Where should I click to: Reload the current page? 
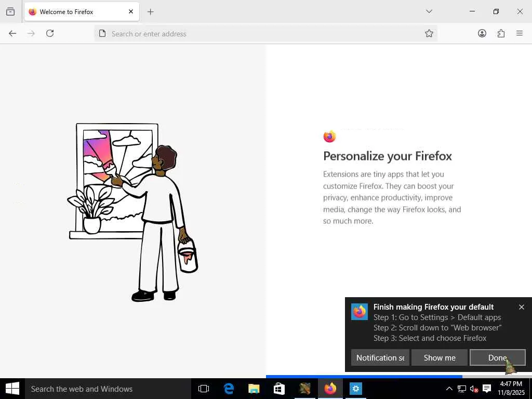tap(50, 33)
